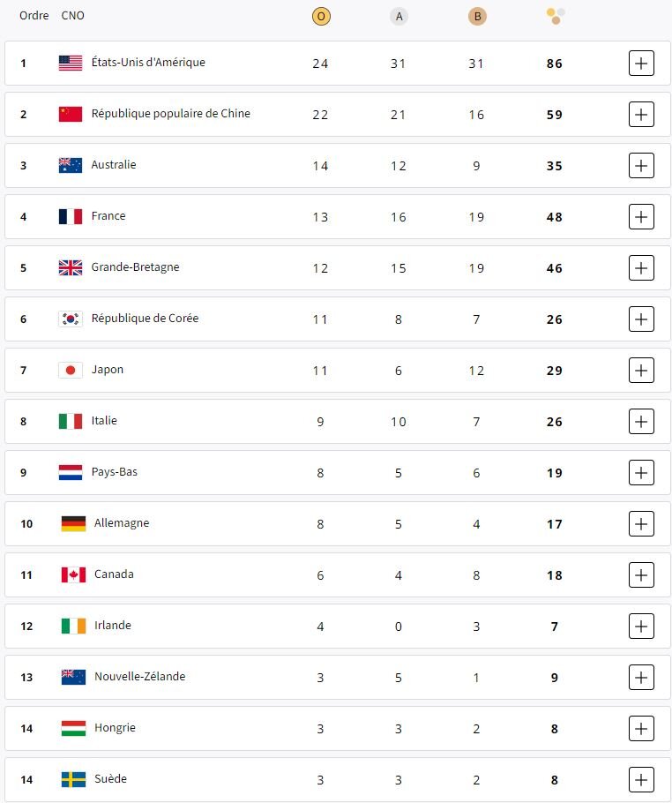Click the gold medal column icon
The width and height of the screenshot is (672, 803).
pos(321,16)
